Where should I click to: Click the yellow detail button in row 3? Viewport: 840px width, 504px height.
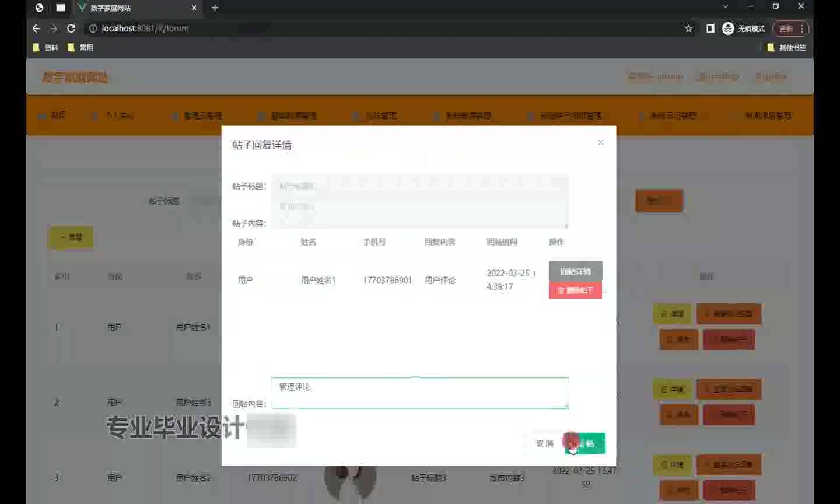pos(672,464)
